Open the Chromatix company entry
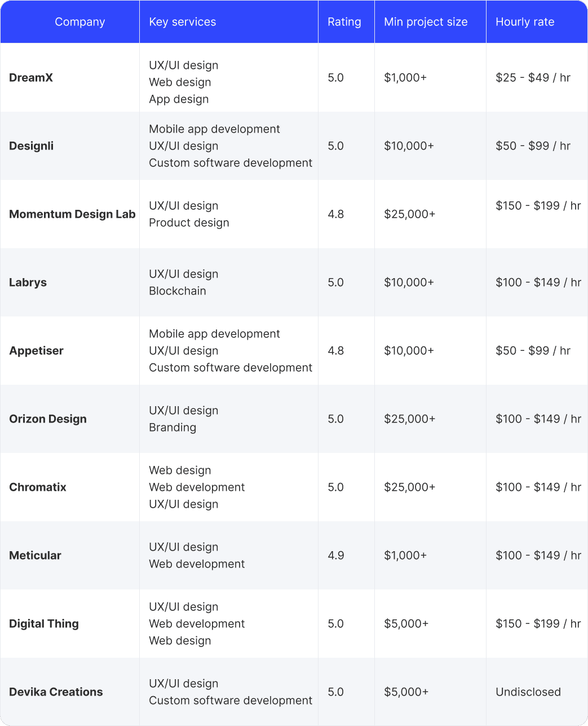The image size is (588, 726). (x=38, y=487)
